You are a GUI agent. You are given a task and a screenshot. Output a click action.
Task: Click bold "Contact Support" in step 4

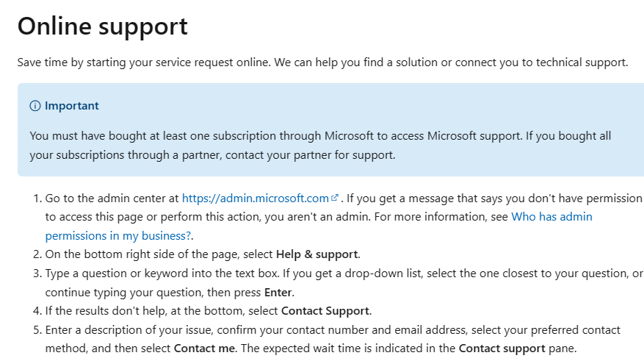point(325,310)
